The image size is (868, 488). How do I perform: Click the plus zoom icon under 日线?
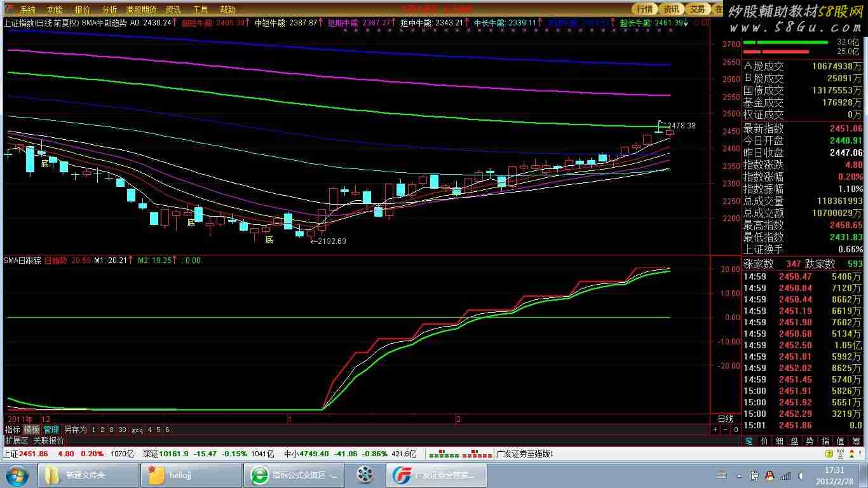(715, 430)
